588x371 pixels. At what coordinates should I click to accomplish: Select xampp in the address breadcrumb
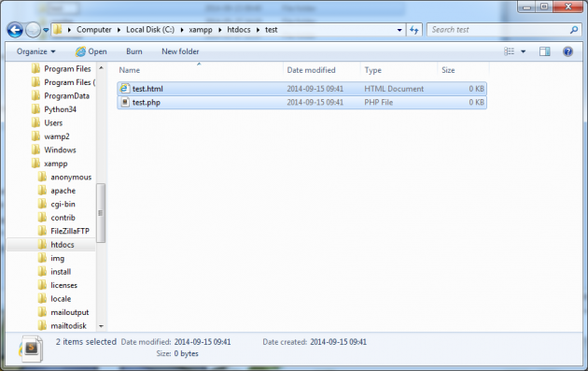pos(201,30)
